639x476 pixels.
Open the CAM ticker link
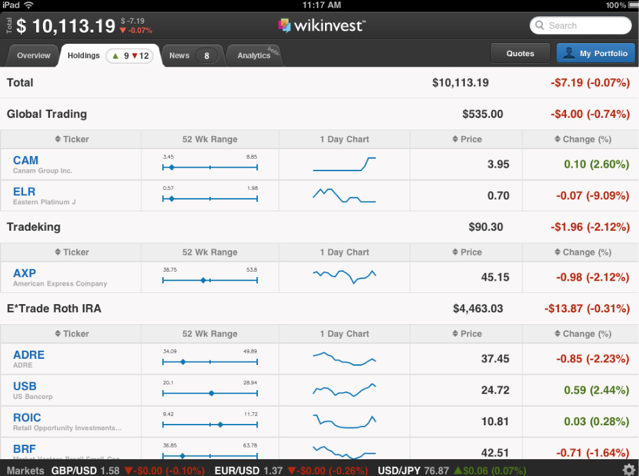[26, 160]
